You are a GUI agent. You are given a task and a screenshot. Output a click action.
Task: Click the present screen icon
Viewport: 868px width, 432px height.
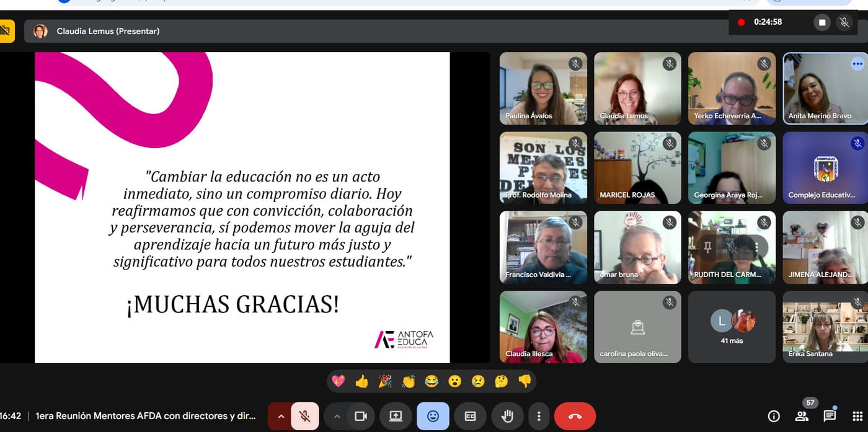(396, 417)
